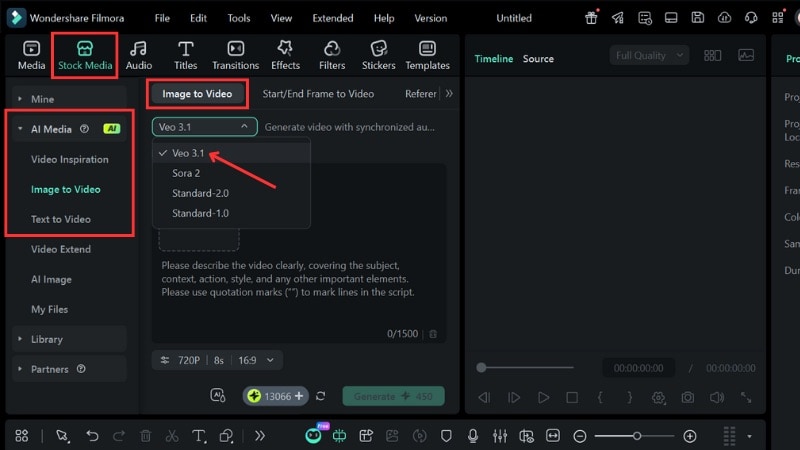Open the audio mixer icon
Viewport: 800px width, 450px height.
(x=499, y=436)
